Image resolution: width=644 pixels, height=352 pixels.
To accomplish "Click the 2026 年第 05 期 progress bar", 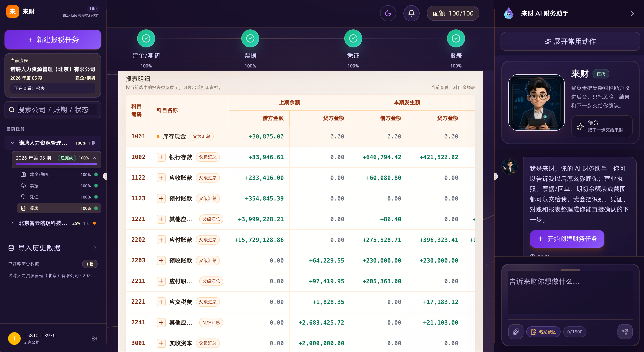I will point(56,164).
